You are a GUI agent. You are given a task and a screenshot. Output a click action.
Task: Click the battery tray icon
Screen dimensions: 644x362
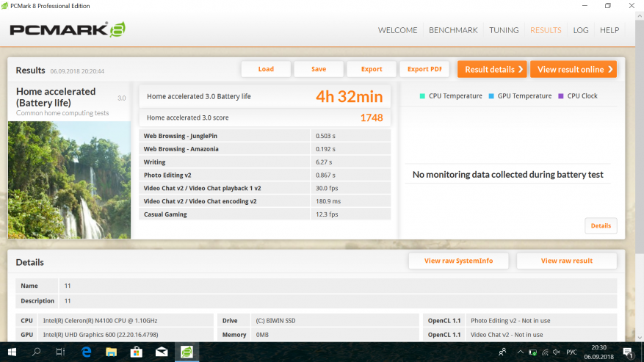pos(532,352)
